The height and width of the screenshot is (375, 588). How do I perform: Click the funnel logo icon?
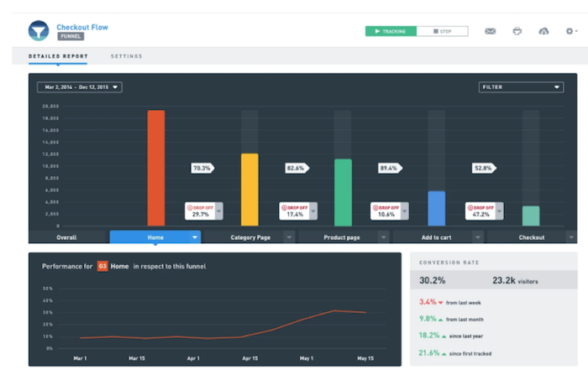coord(39,31)
